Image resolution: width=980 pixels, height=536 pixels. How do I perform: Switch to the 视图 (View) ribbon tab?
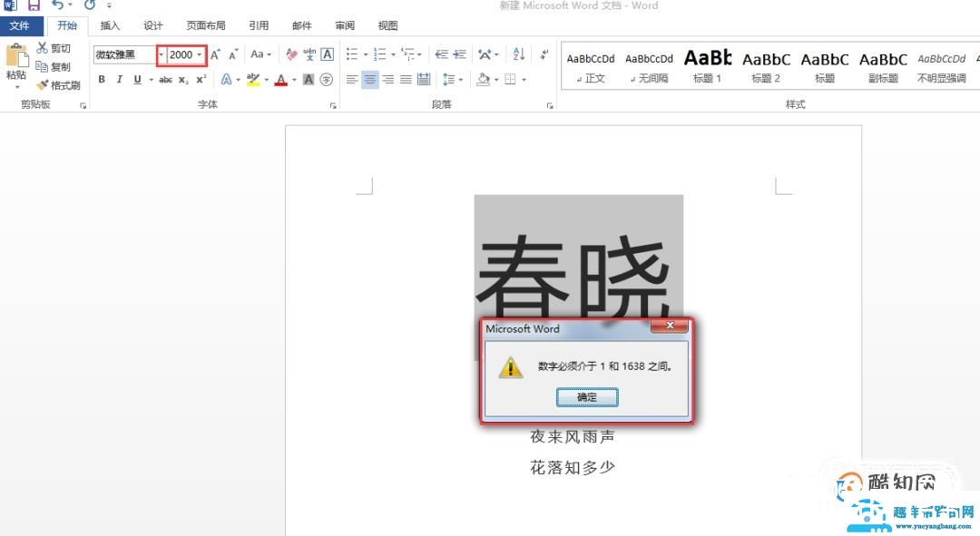click(387, 25)
